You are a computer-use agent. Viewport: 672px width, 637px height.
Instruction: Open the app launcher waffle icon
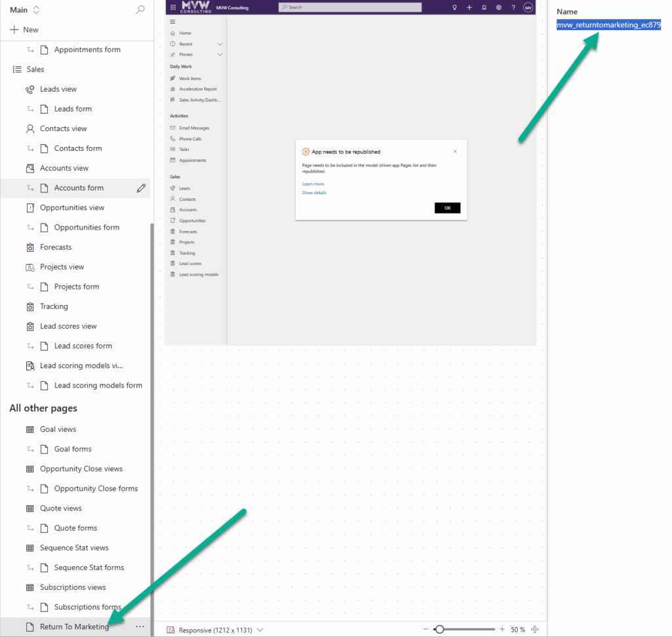coord(173,7)
